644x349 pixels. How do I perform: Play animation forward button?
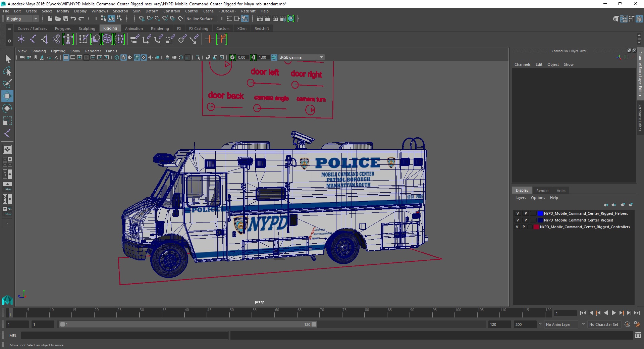pyautogui.click(x=613, y=313)
